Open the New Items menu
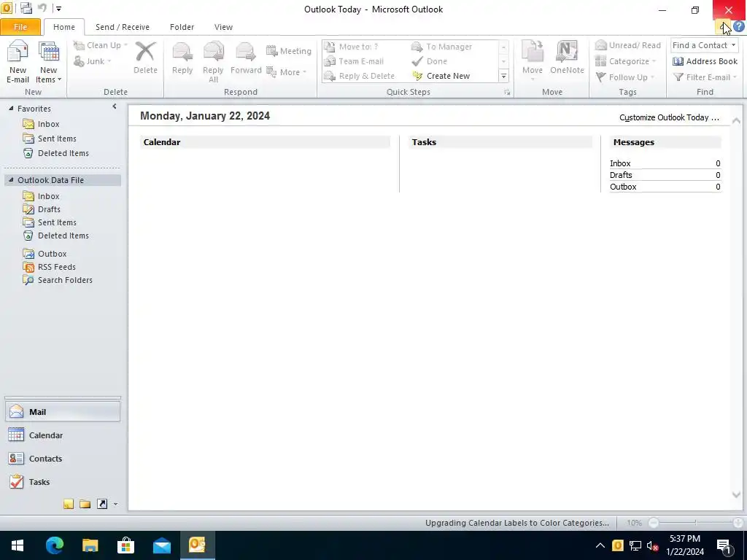Image resolution: width=747 pixels, height=560 pixels. [49, 62]
